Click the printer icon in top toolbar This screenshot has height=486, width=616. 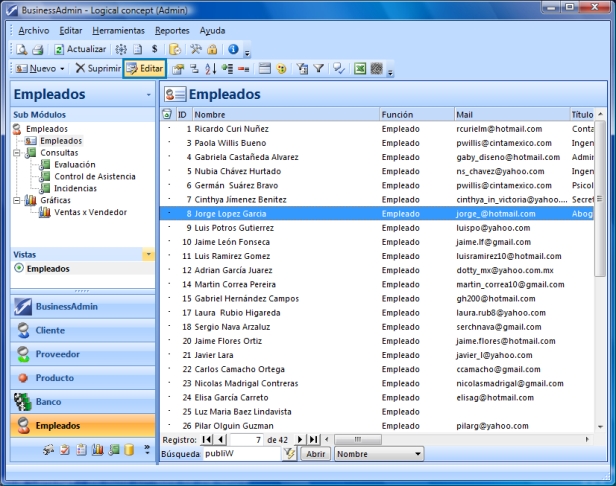point(37,48)
